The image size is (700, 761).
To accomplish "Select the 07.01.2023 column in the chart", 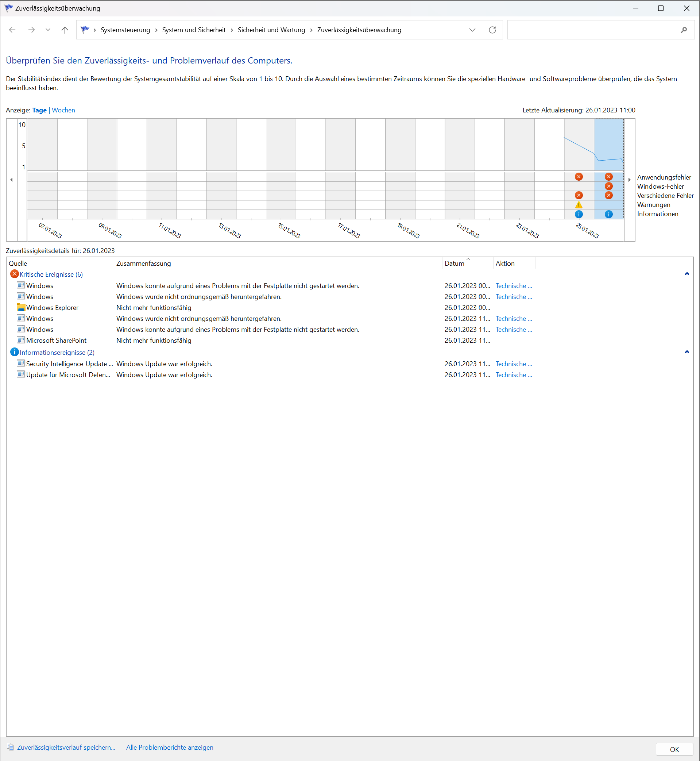I will click(42, 169).
